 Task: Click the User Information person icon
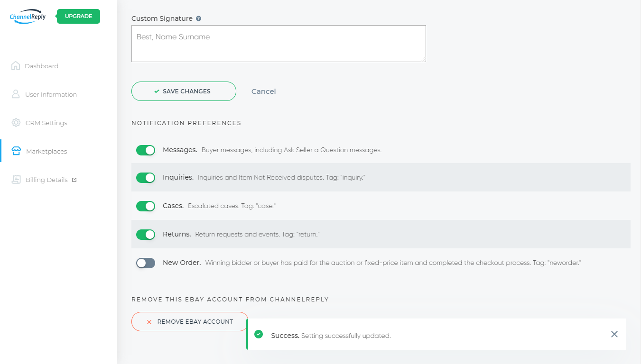(16, 94)
